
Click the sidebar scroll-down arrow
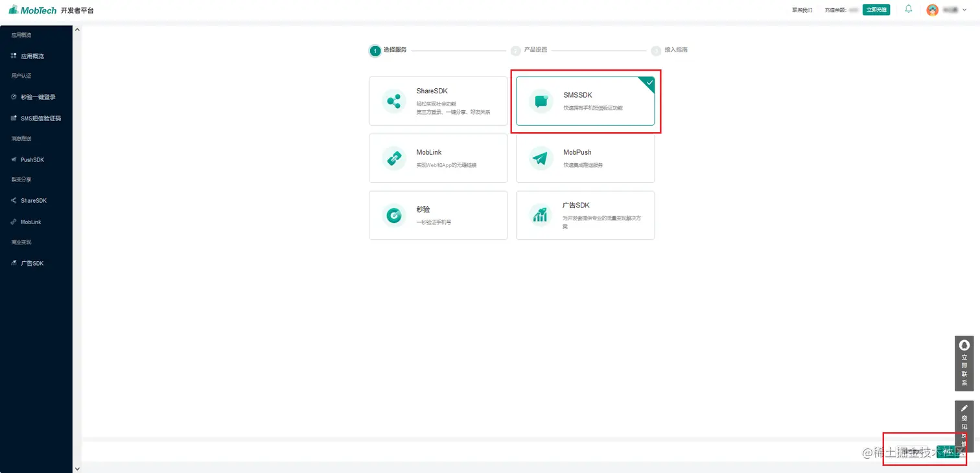click(77, 468)
